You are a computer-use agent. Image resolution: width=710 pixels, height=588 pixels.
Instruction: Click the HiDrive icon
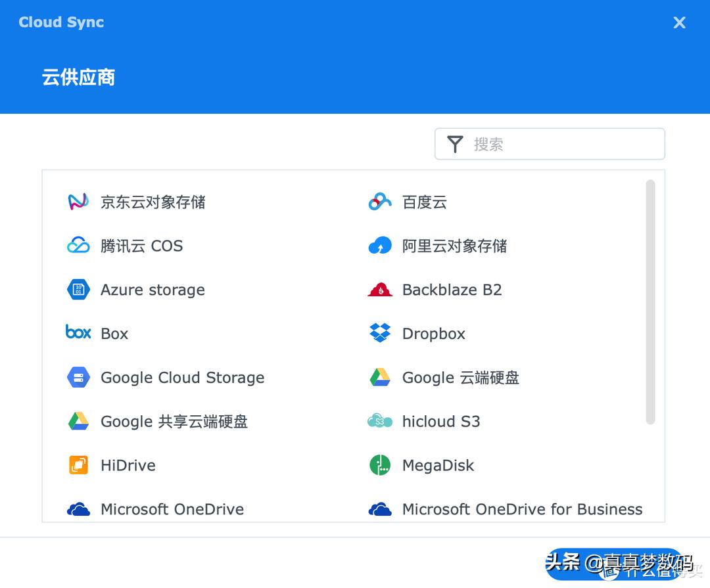click(x=78, y=465)
